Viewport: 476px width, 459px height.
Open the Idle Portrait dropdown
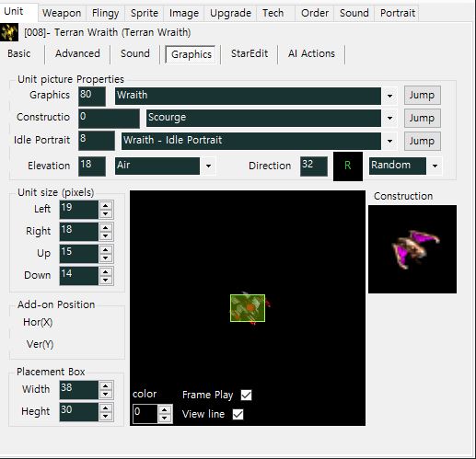[x=389, y=141]
